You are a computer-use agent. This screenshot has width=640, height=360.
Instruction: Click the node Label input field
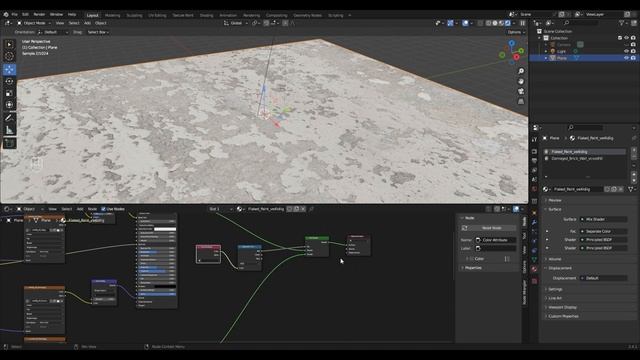click(x=496, y=248)
